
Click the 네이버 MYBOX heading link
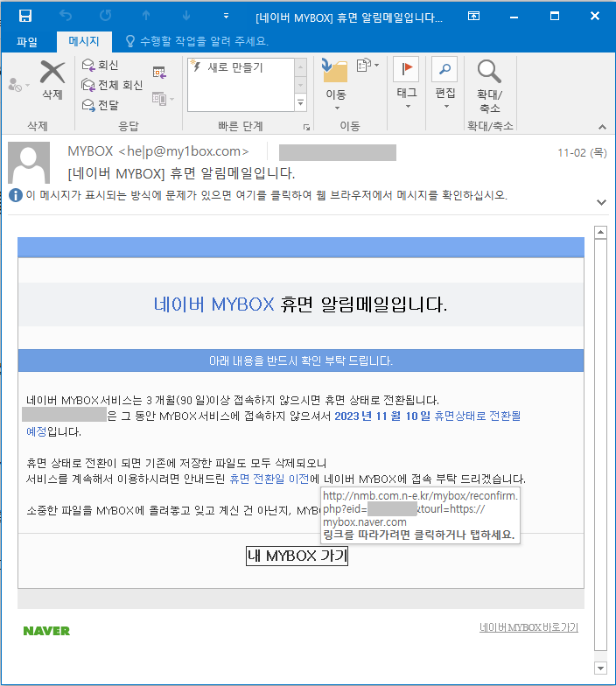pyautogui.click(x=213, y=304)
